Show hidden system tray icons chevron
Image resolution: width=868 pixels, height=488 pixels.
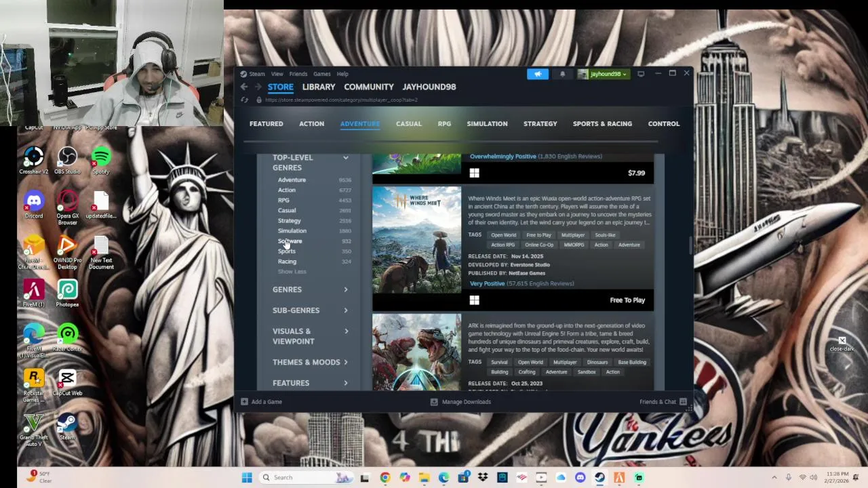774,477
